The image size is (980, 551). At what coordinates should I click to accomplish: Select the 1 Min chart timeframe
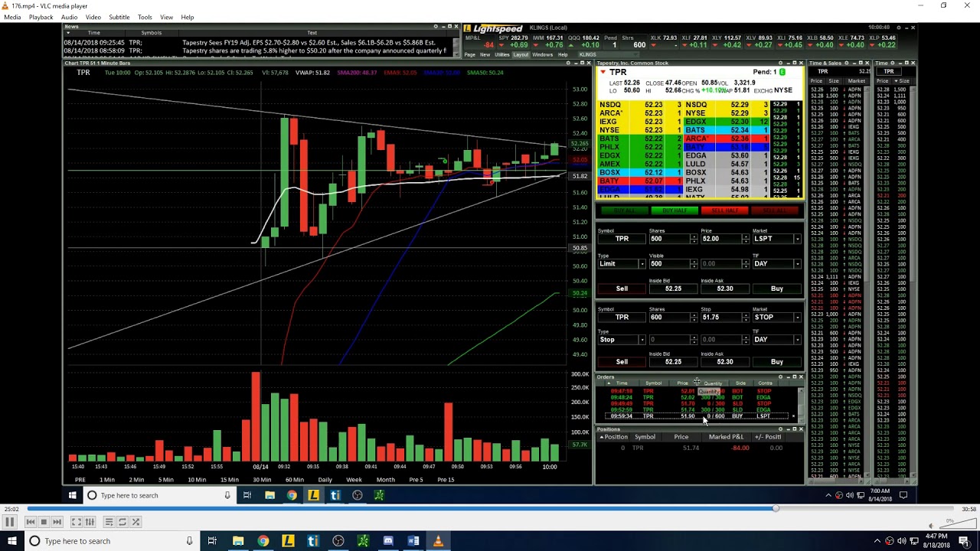click(107, 480)
